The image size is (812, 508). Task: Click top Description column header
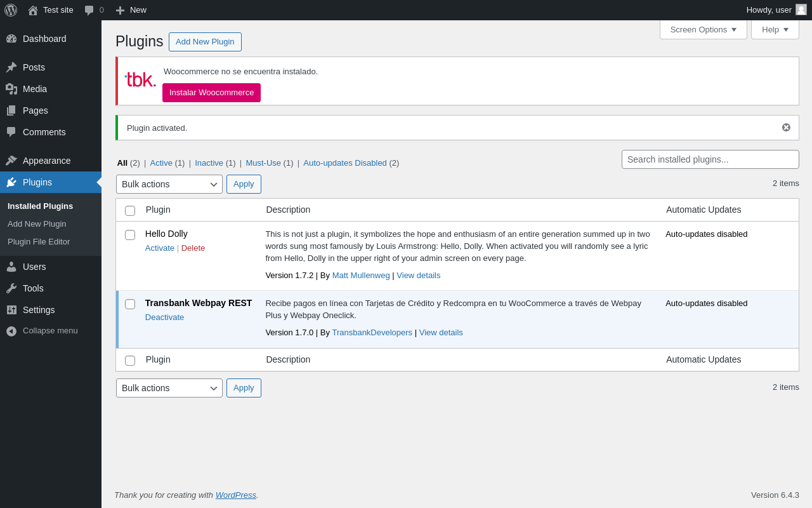coord(288,210)
